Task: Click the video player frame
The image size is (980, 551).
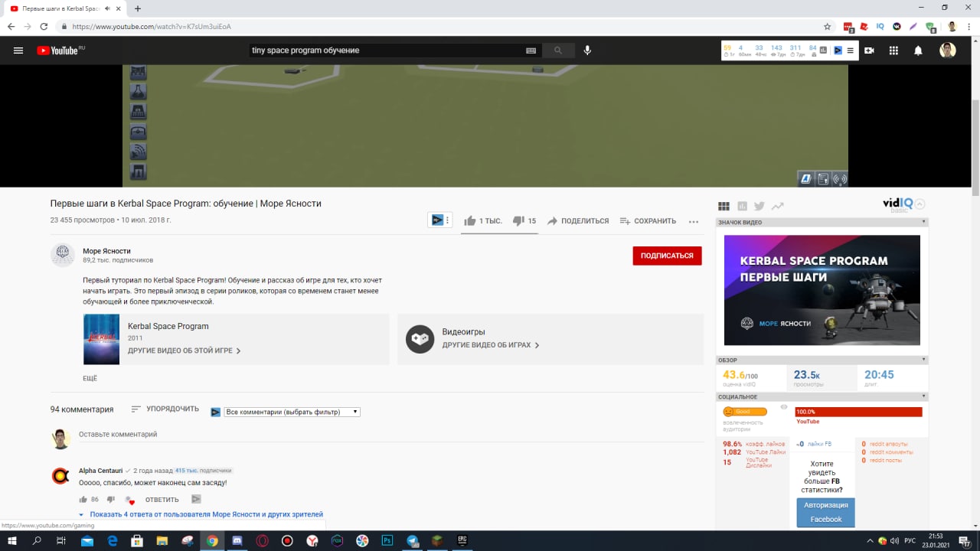Action: coord(485,126)
